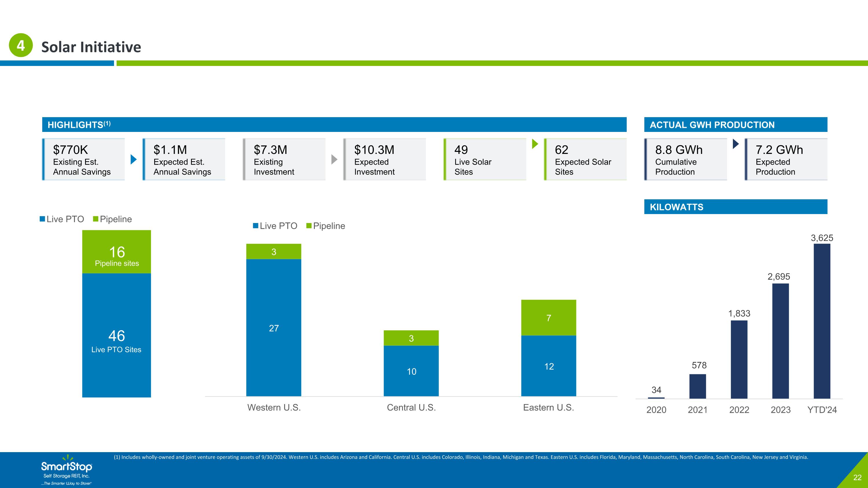The width and height of the screenshot is (868, 488).
Task: Click the 1,833 data label
Action: click(x=739, y=313)
